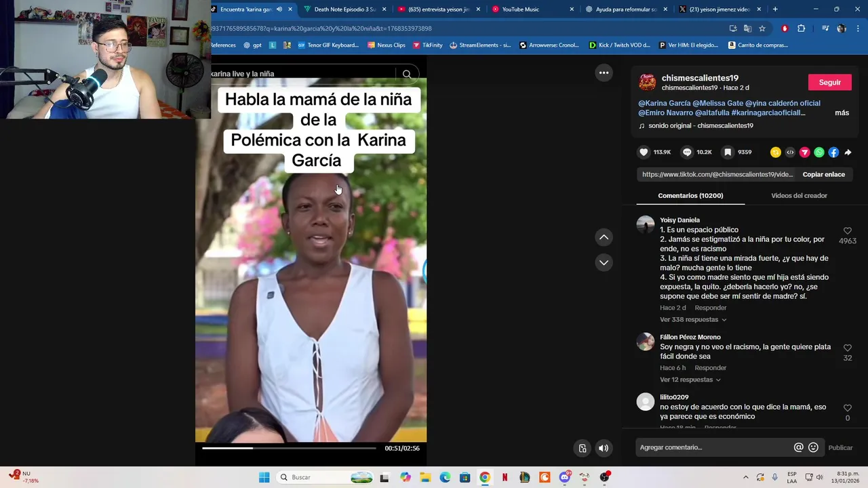
Task: Open 'sonido original - chismescalientes19' sound
Action: [696, 125]
